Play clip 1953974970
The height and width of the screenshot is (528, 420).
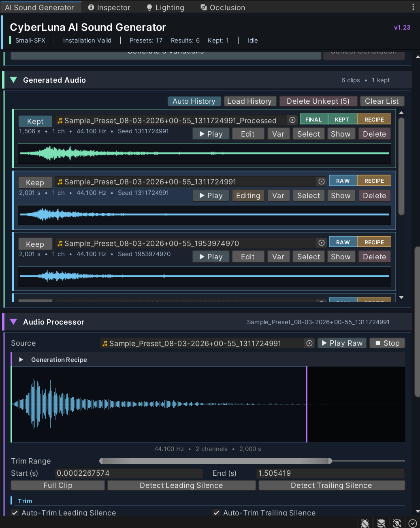(x=211, y=257)
